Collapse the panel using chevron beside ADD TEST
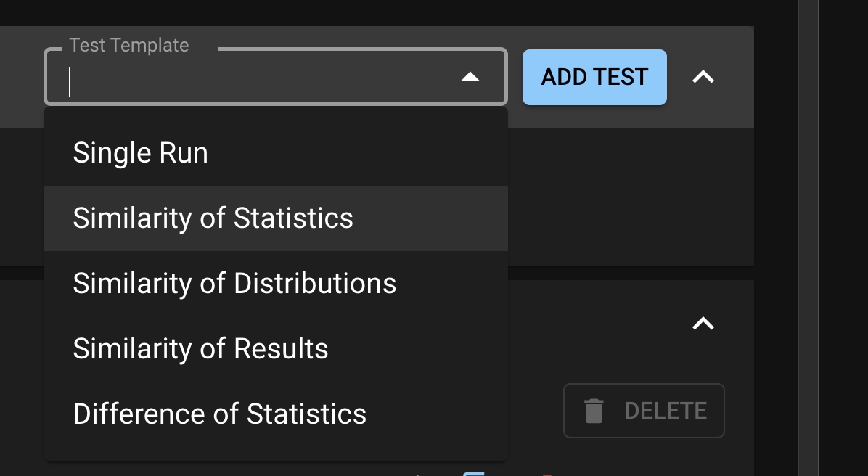Viewport: 868px width, 476px height. point(703,77)
